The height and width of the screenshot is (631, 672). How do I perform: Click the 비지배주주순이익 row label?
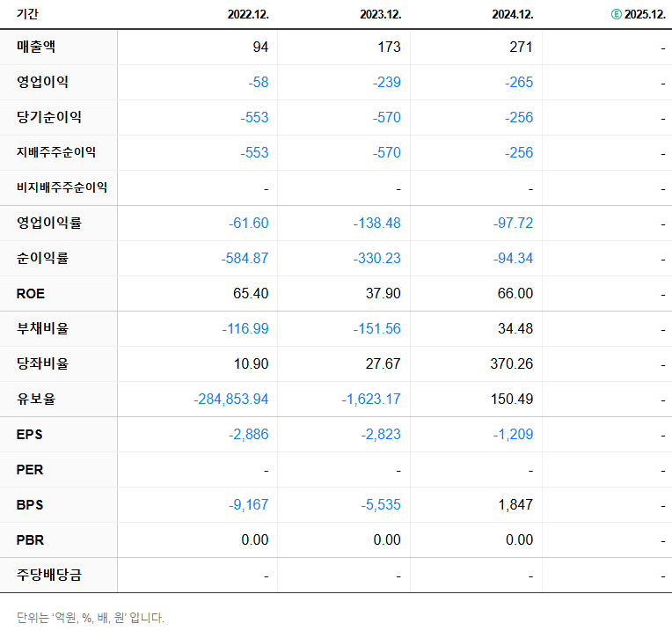click(x=62, y=187)
